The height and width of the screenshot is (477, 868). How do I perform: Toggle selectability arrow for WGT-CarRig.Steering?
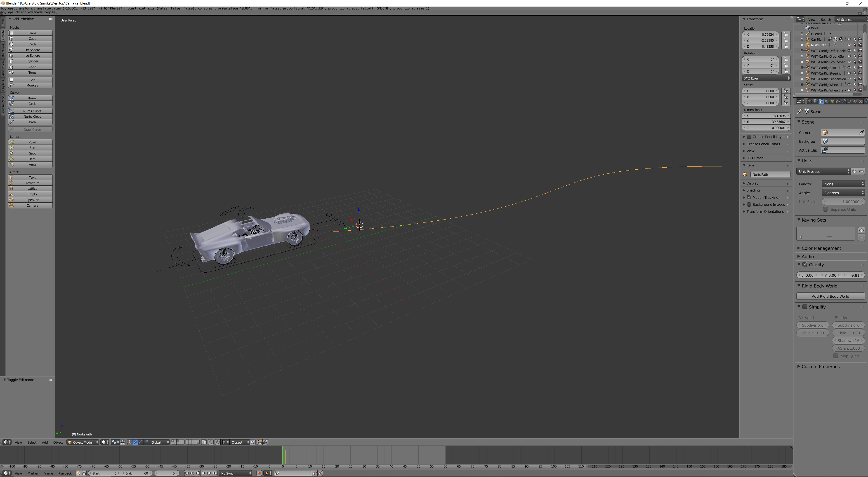click(855, 73)
